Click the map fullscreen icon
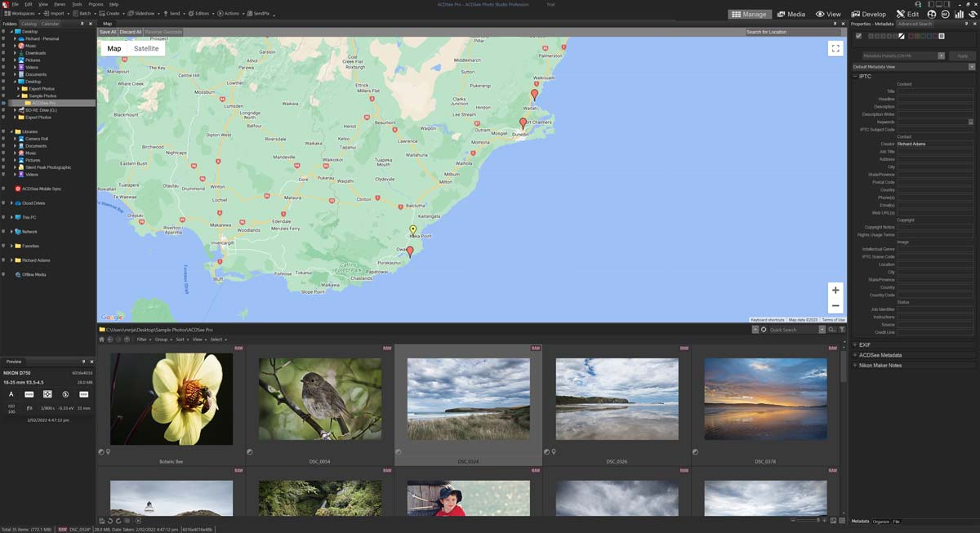The height and width of the screenshot is (533, 980). click(835, 49)
